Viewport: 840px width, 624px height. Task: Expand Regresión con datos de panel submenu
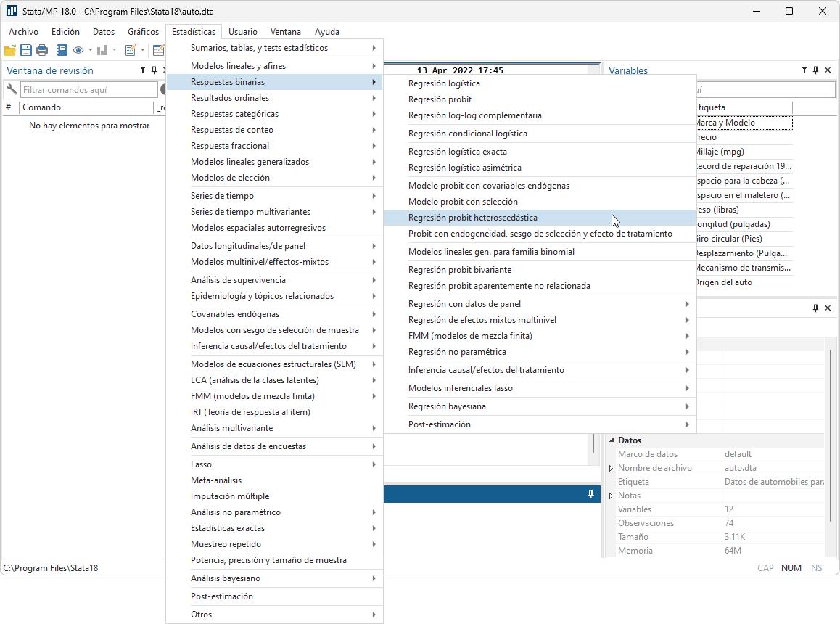540,304
